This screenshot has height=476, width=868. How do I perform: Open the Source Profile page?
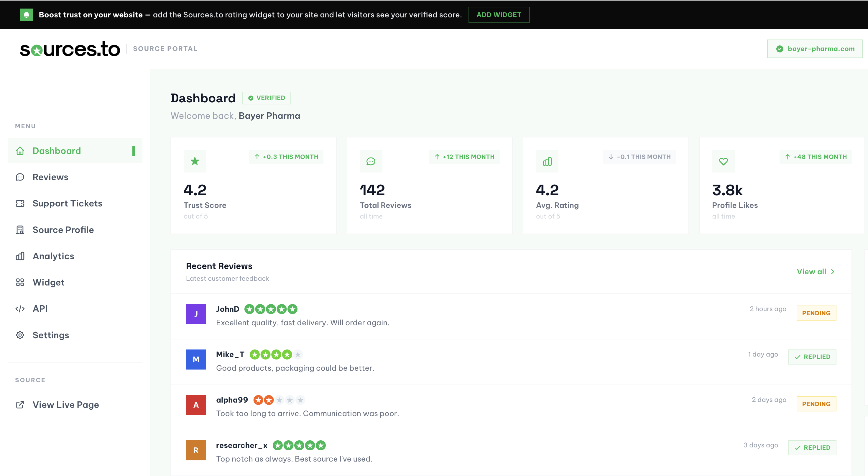pos(75,230)
